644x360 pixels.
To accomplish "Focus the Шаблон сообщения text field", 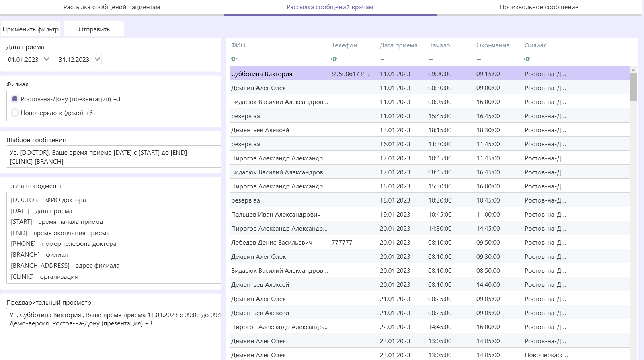I will click(x=114, y=157).
